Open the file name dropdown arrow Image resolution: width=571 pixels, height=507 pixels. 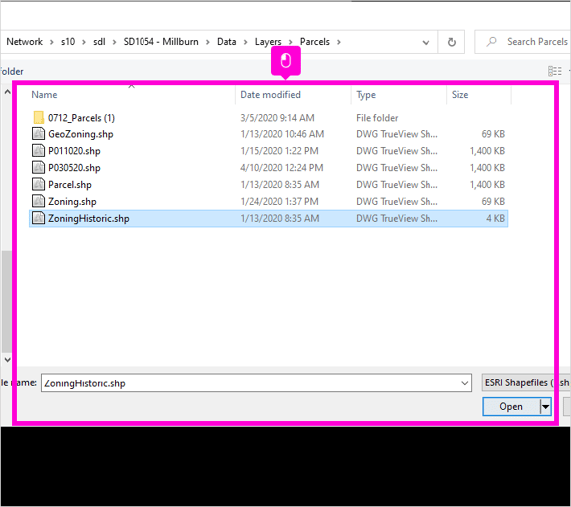click(x=464, y=383)
